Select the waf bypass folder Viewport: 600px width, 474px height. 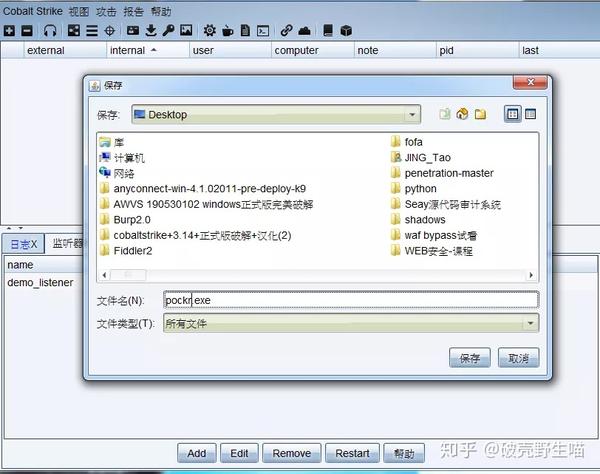434,235
